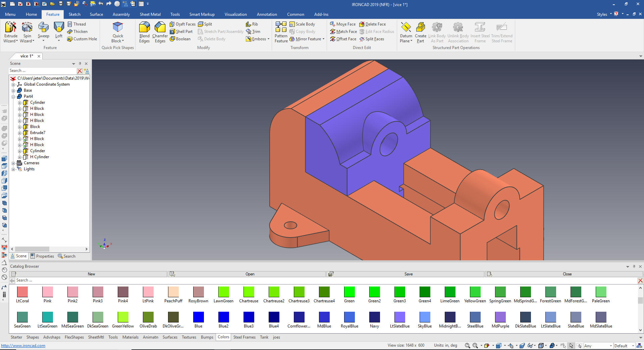Viewport: 644px width, 350px height.
Task: Open the Materials catalog tab
Action: coord(130,337)
